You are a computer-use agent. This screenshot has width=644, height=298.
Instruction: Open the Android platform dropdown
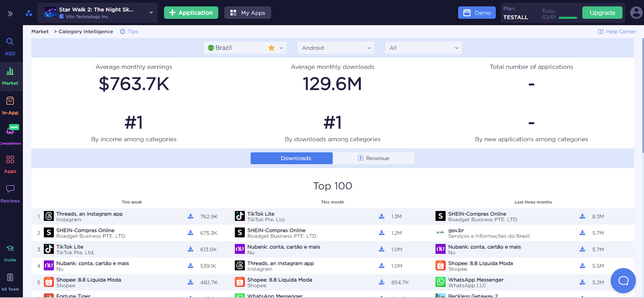336,48
